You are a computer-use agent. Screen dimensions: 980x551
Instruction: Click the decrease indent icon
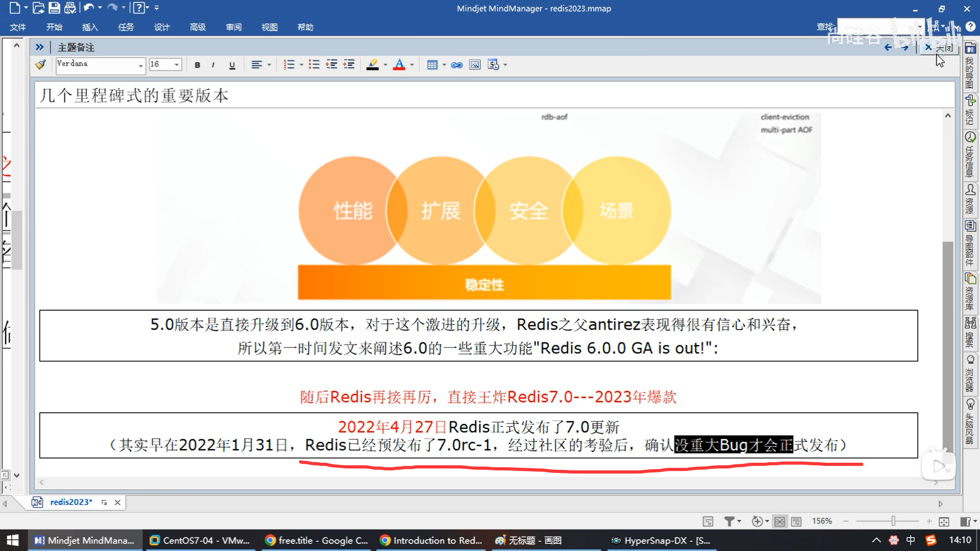332,65
